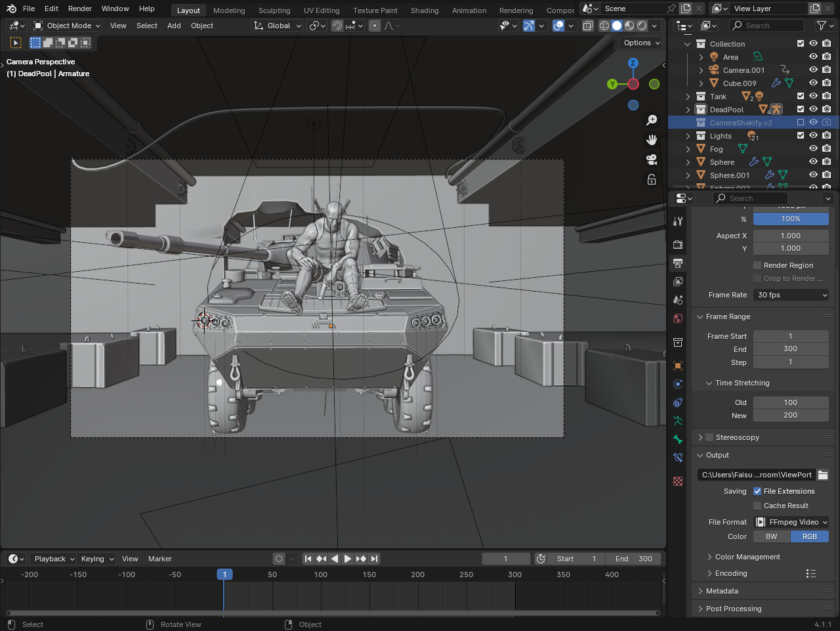
Task: Open the Object properties tab
Action: coord(678,366)
